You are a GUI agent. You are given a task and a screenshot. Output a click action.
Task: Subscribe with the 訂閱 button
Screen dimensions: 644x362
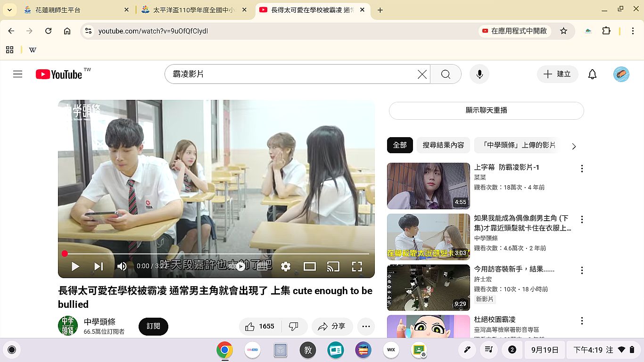(x=153, y=326)
